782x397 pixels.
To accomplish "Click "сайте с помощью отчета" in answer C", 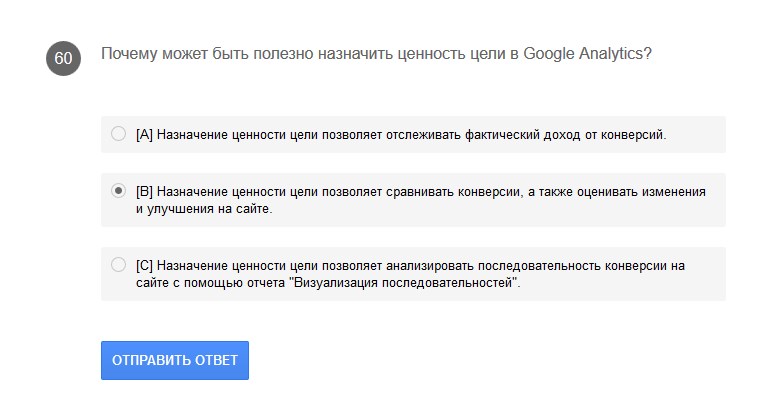I will 210,283.
